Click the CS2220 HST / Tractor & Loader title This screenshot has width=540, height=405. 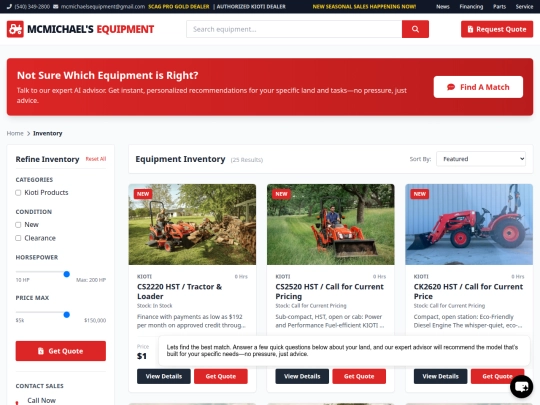pos(179,291)
